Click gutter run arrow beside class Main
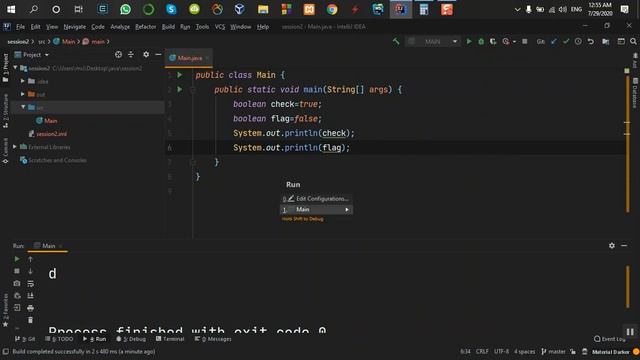This screenshot has width=640, height=360. coord(180,75)
